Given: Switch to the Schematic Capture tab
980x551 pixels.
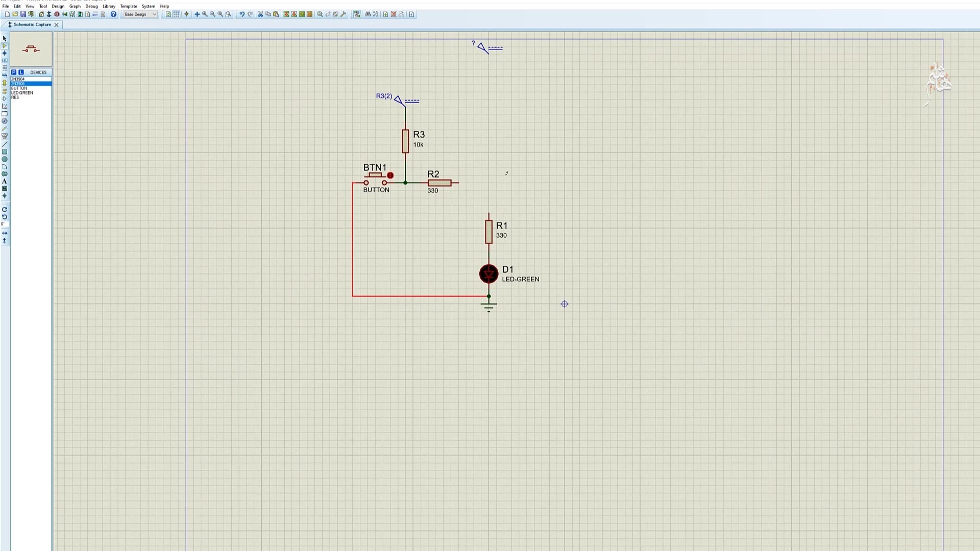Looking at the screenshot, I should coord(32,24).
